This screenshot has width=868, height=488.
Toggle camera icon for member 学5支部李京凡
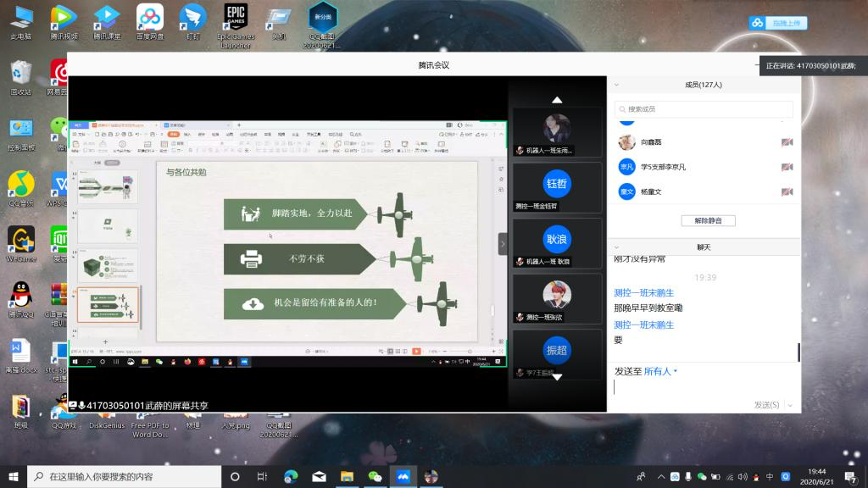coord(787,167)
